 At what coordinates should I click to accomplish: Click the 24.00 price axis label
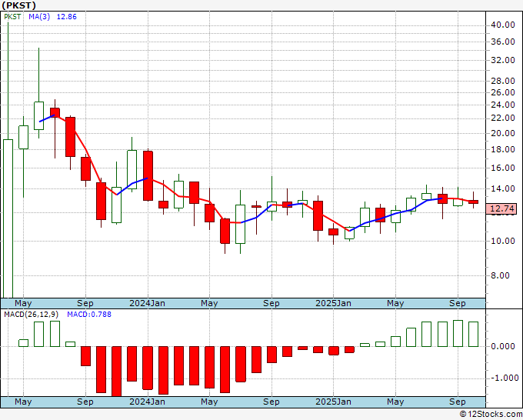pos(502,105)
